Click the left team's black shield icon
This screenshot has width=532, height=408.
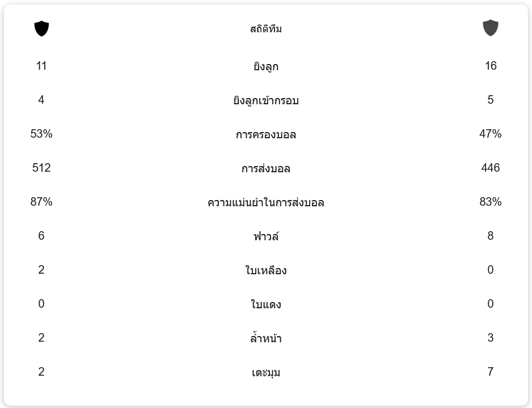[x=41, y=28]
